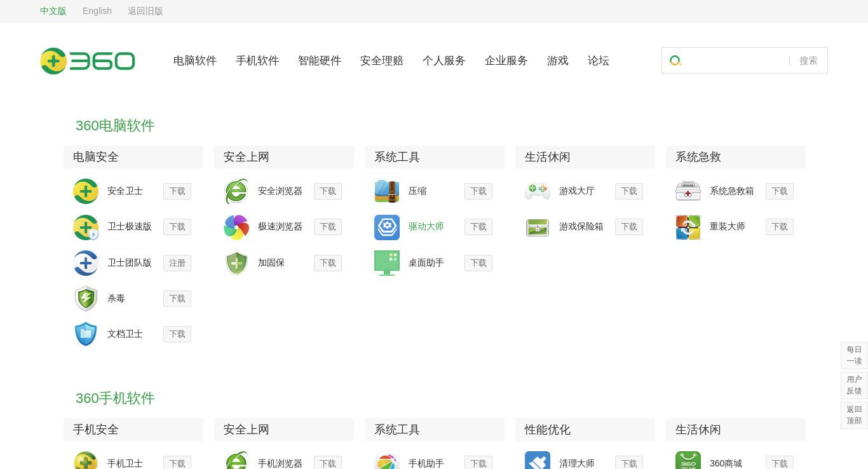Image resolution: width=868 pixels, height=469 pixels.
Task: Click the 文档卫士 blue shield icon
Action: point(86,334)
